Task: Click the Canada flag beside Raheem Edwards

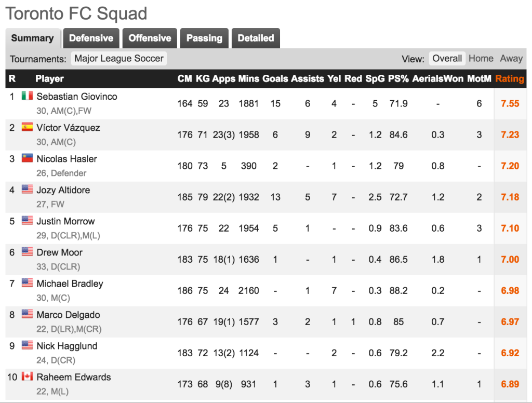Action: (27, 377)
